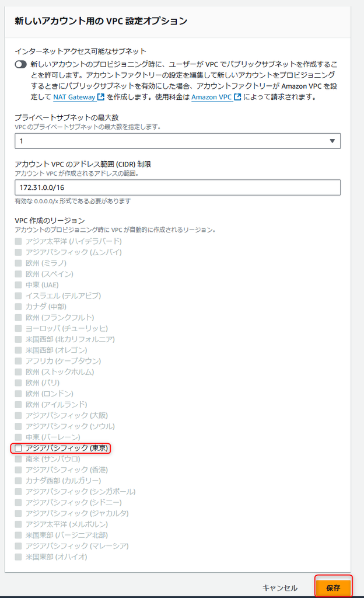Screen dimensions: 364x598
Task: Check 米国西部 (北カリフォルニア) region checkbox
Action: click(18, 339)
